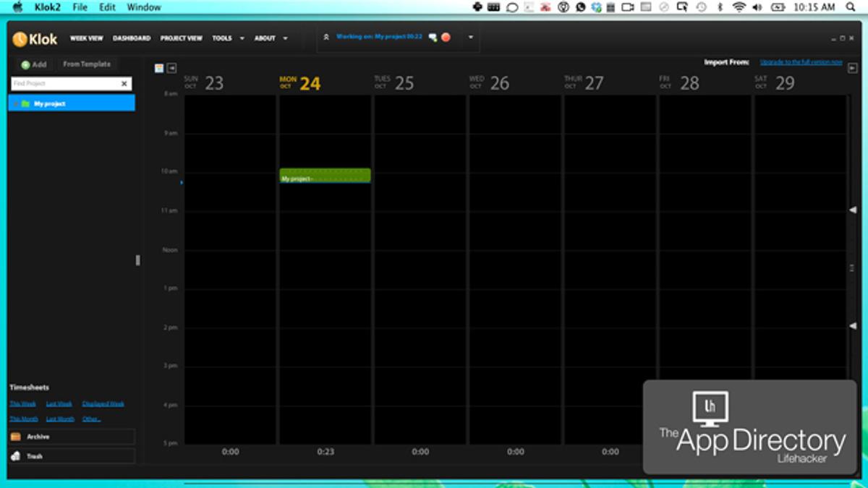Open the About dropdown menu

pos(271,38)
